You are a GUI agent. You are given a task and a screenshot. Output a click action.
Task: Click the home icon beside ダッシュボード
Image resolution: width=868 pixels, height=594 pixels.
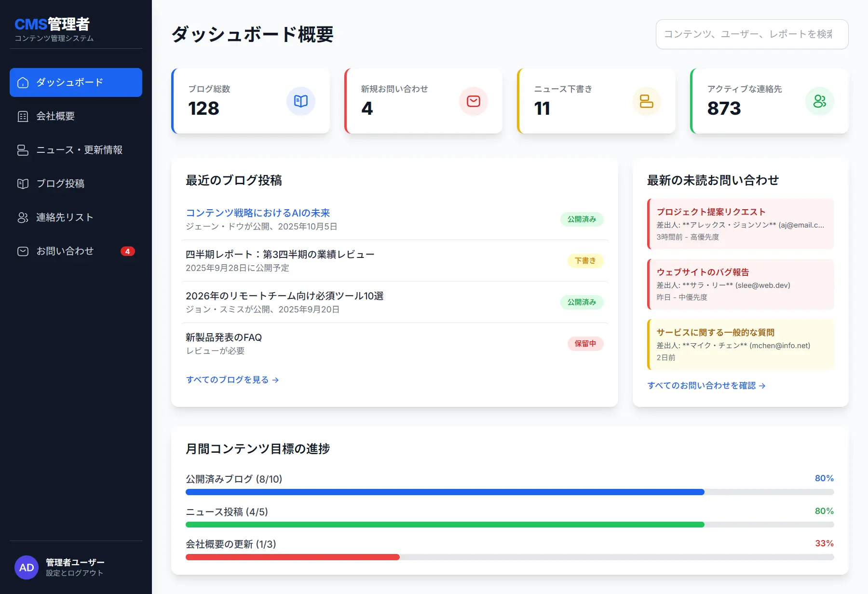23,82
